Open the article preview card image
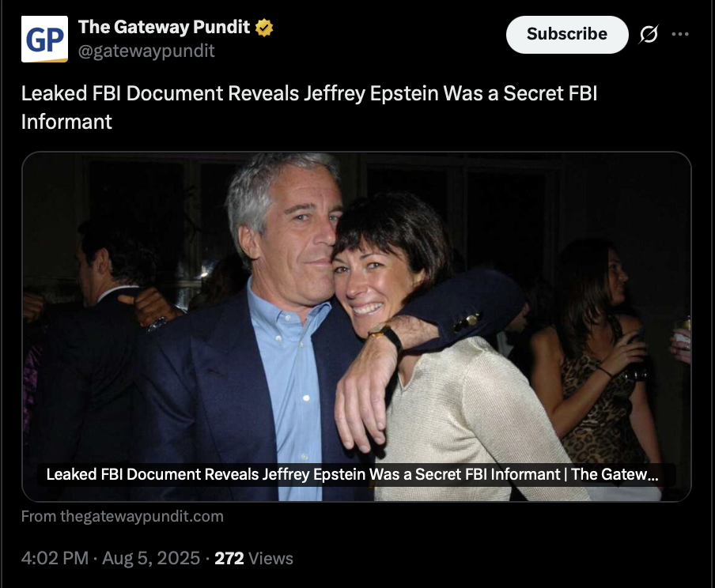Image resolution: width=715 pixels, height=588 pixels. 357,326
